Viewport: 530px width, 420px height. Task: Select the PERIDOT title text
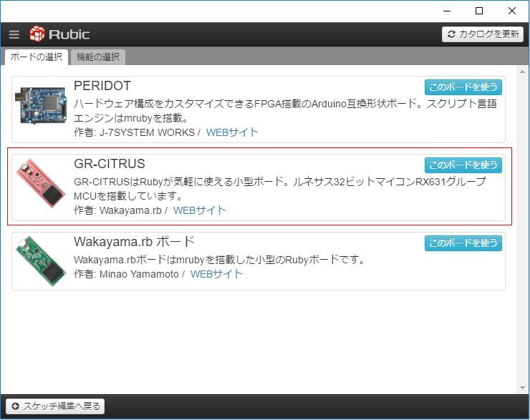pyautogui.click(x=102, y=86)
